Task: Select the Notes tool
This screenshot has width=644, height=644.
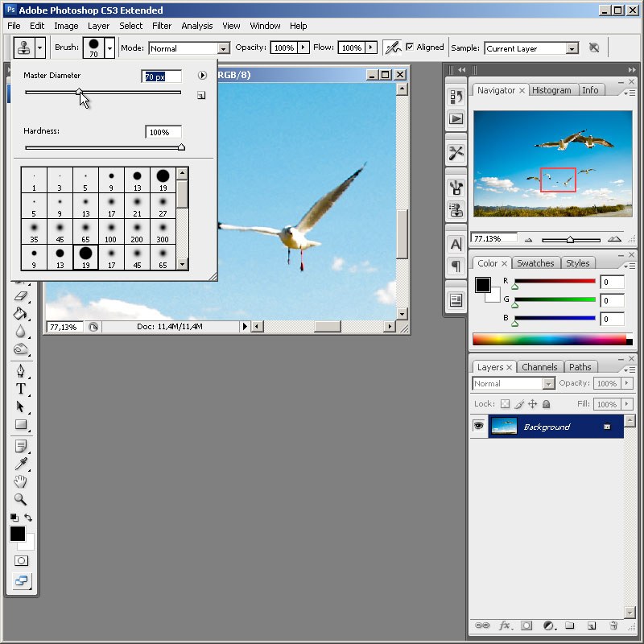Action: (x=21, y=446)
